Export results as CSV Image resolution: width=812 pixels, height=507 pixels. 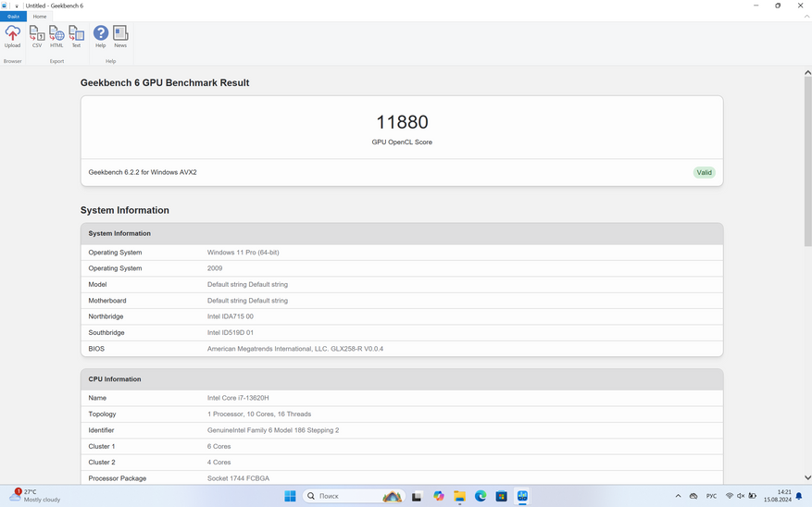pos(37,36)
